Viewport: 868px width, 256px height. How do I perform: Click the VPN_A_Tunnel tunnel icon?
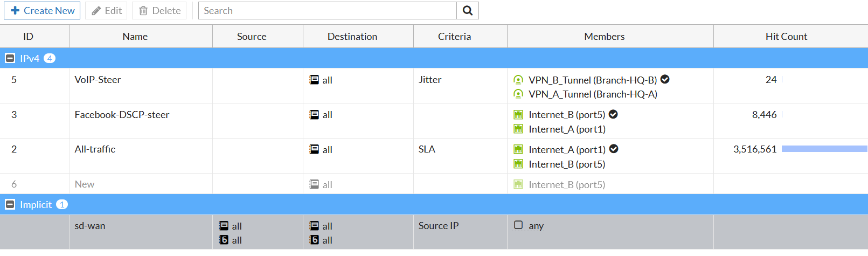[518, 94]
